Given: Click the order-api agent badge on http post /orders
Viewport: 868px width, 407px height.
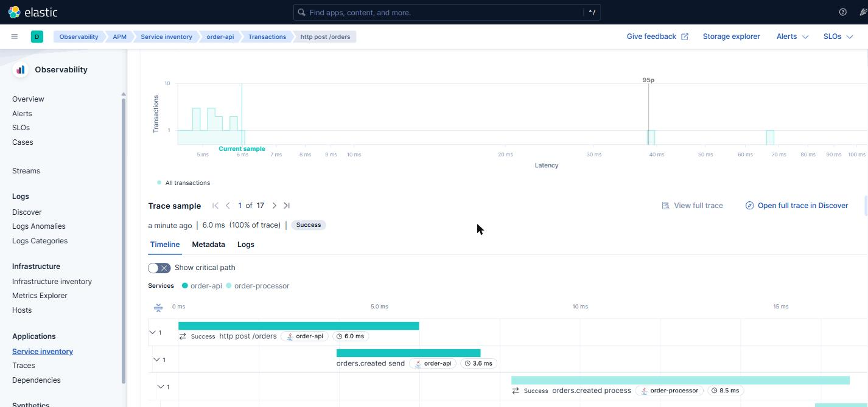Looking at the screenshot, I should 305,336.
